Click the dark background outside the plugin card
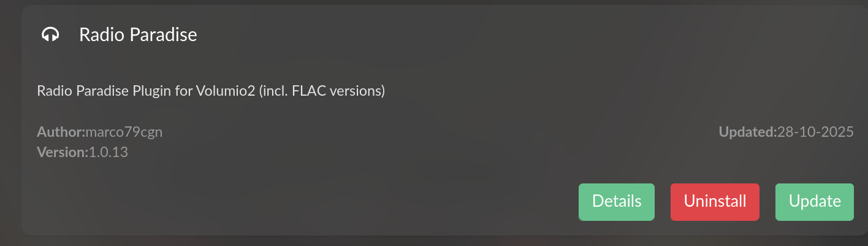The height and width of the screenshot is (246, 868). [x=9, y=123]
